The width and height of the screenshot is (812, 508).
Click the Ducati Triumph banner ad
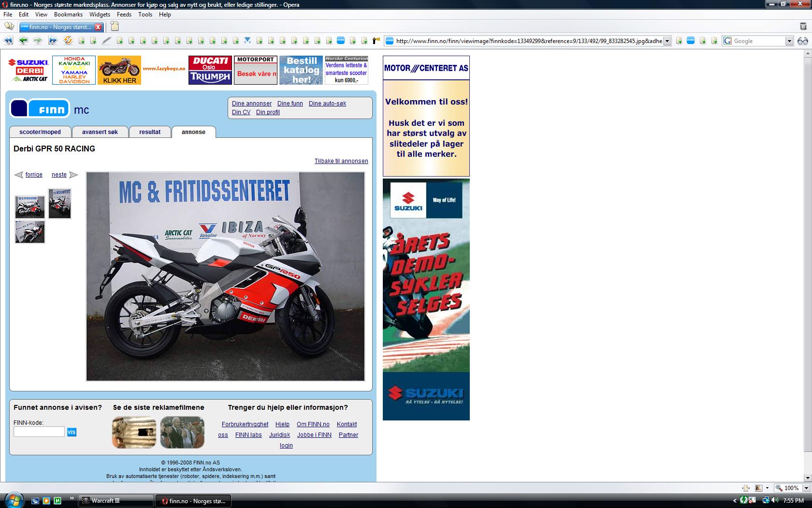[210, 70]
